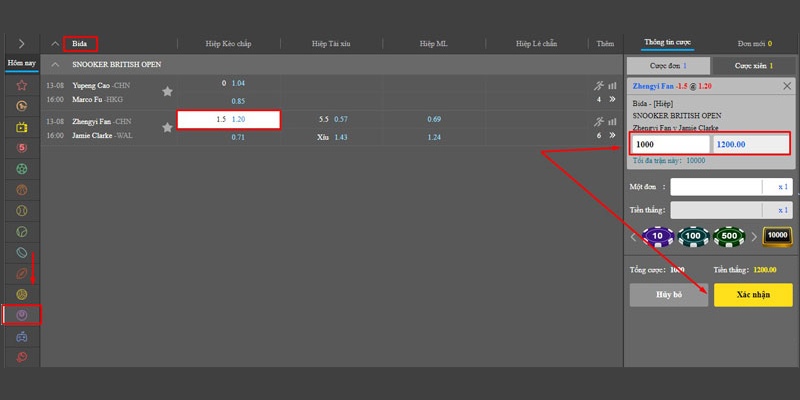
Task: Pick the 100 value betting chip
Action: click(x=694, y=237)
